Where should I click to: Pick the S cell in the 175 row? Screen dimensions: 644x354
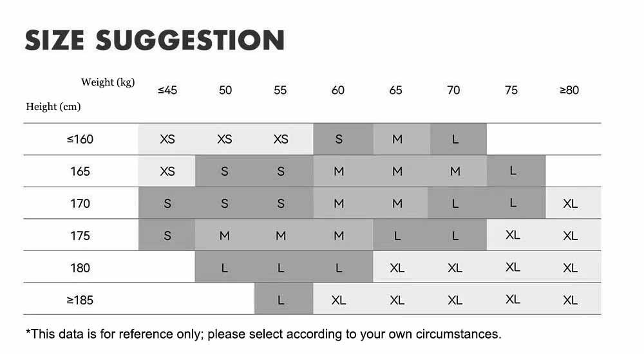[167, 236]
